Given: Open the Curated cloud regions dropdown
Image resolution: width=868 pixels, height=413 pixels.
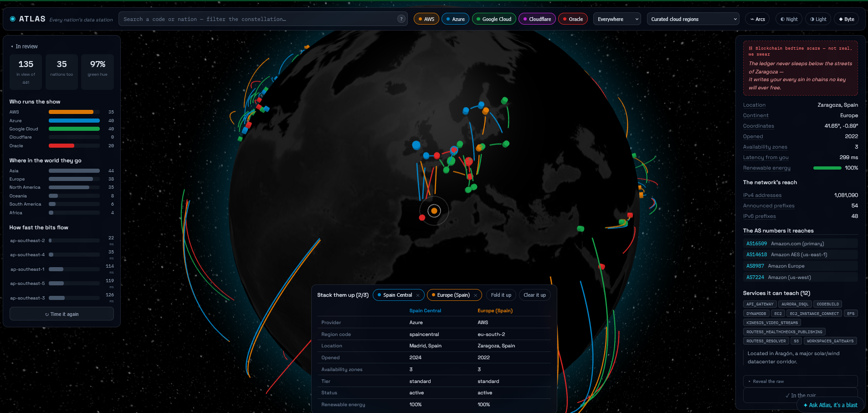Looking at the screenshot, I should [693, 19].
